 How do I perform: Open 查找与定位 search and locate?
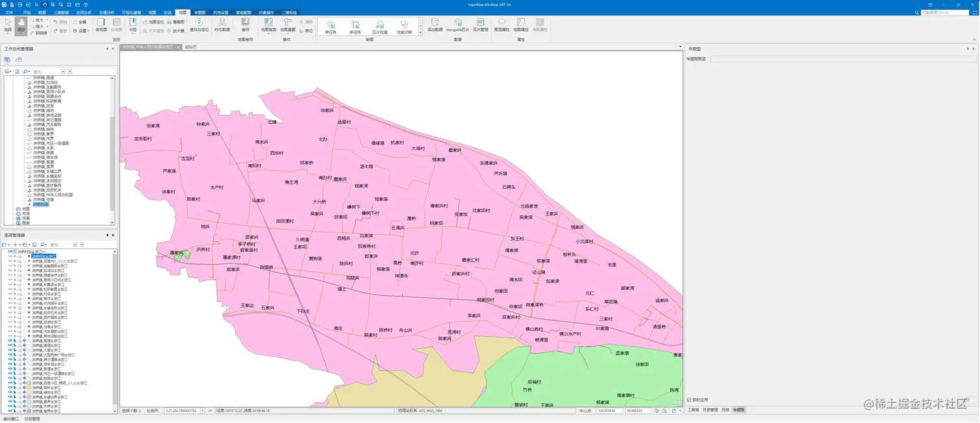[200, 25]
